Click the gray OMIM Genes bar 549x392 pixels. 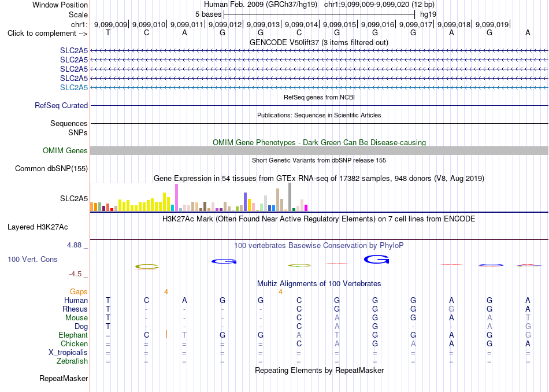[319, 151]
